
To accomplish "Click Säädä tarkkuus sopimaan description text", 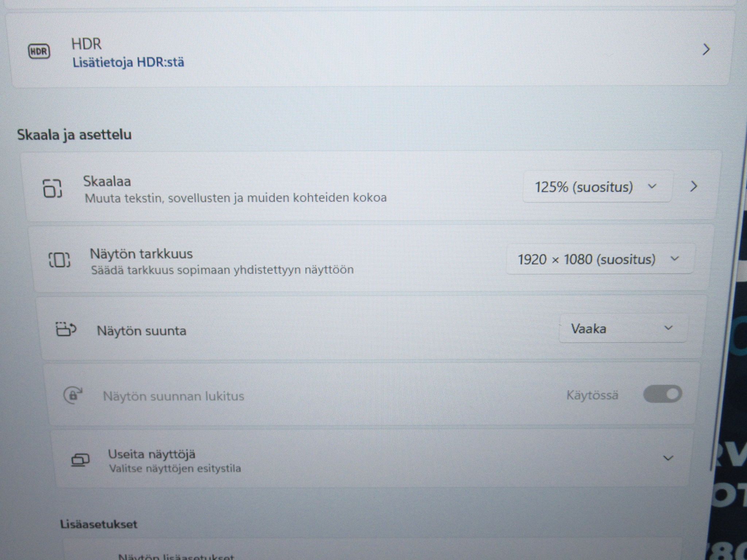I will pos(222,270).
